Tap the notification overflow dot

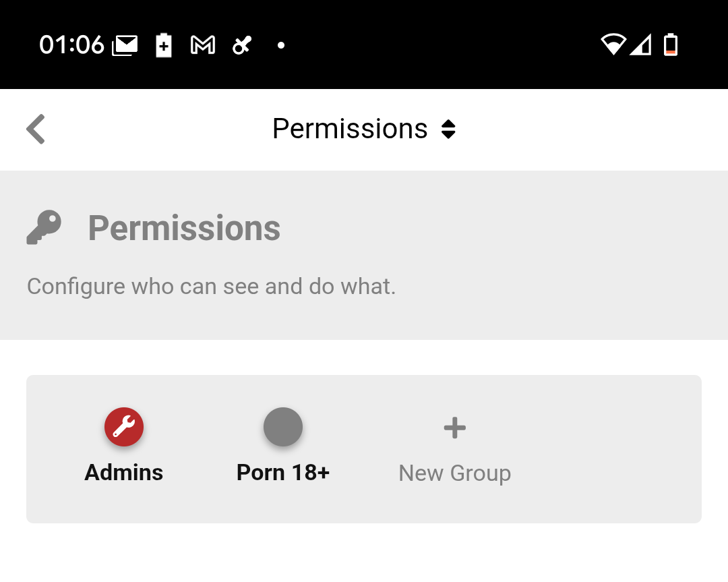click(281, 45)
